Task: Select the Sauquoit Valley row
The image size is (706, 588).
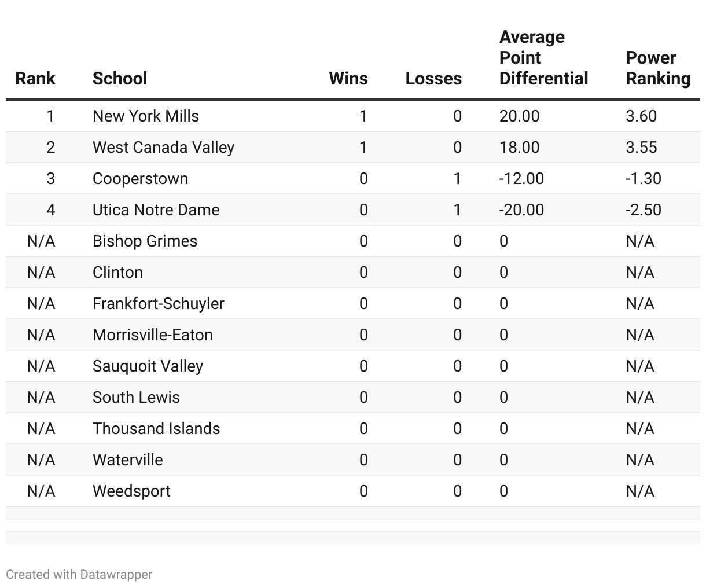Action: pos(353,366)
